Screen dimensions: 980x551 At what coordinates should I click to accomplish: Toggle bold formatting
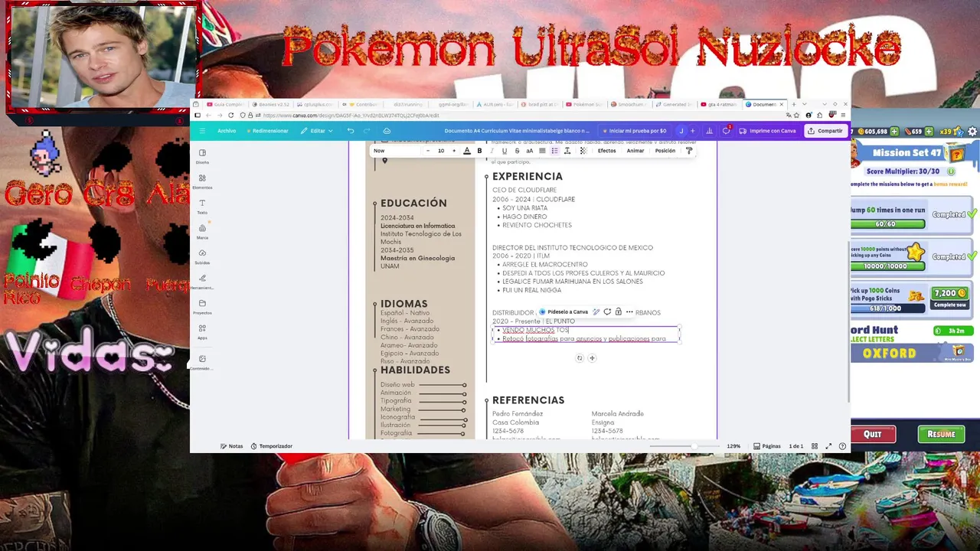(479, 151)
